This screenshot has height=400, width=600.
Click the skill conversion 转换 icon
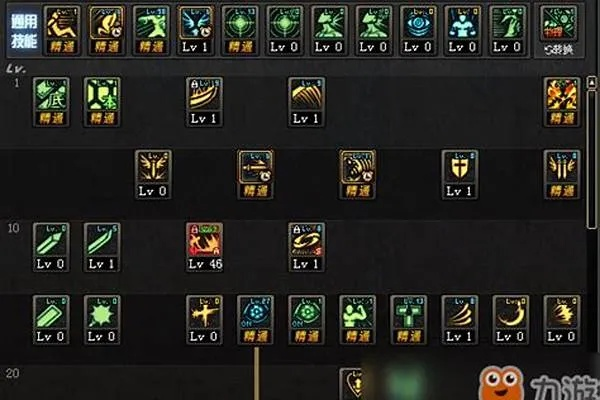pos(559,31)
